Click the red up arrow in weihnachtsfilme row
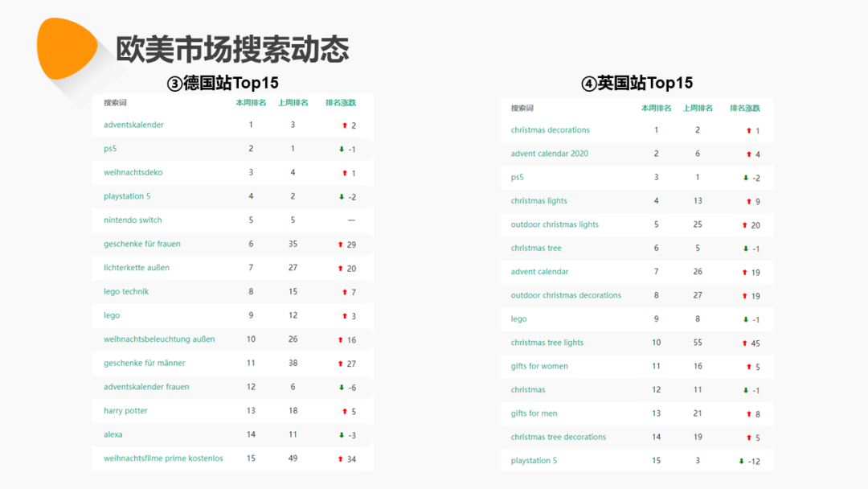Viewport: 868px width, 489px height. (341, 458)
